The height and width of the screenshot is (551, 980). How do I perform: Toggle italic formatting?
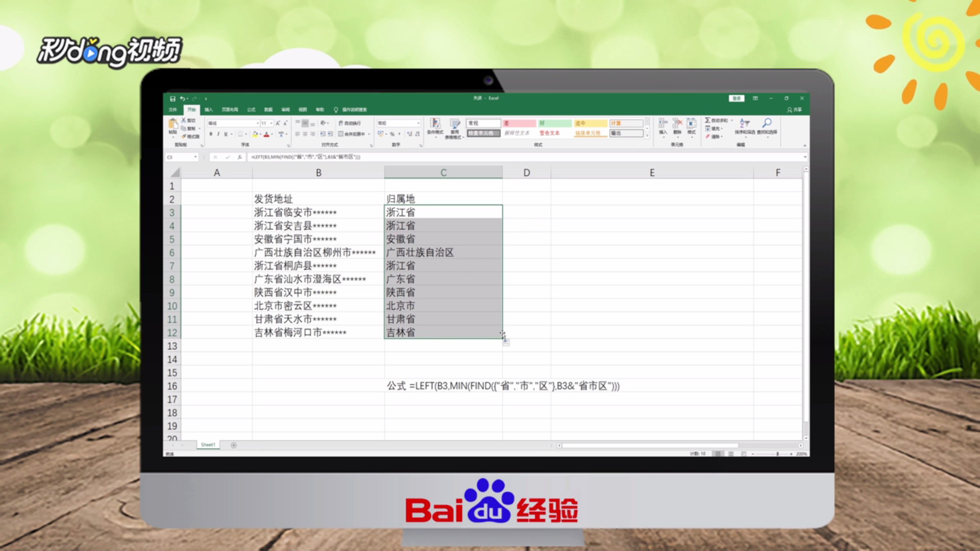point(218,134)
